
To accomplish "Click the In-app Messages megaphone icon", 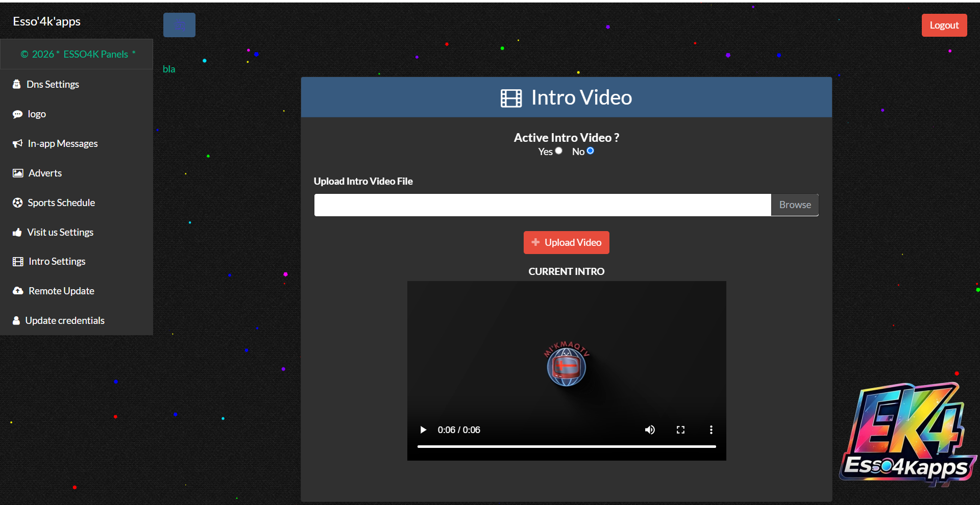I will click(x=17, y=143).
